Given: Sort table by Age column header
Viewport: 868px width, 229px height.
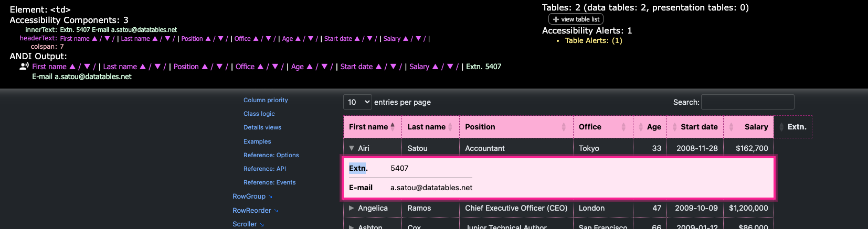Looking at the screenshot, I should tap(650, 127).
